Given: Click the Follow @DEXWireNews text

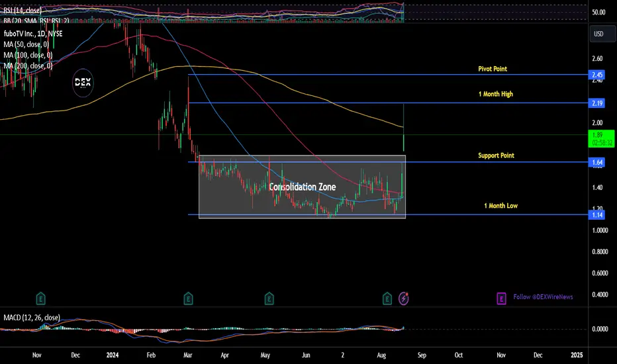Looking at the screenshot, I should pyautogui.click(x=543, y=296).
